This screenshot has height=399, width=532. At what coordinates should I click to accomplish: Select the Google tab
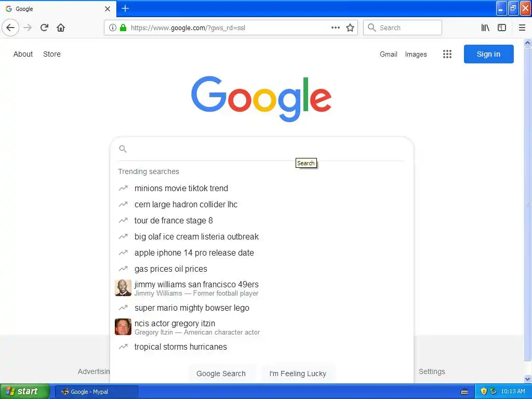tap(58, 9)
